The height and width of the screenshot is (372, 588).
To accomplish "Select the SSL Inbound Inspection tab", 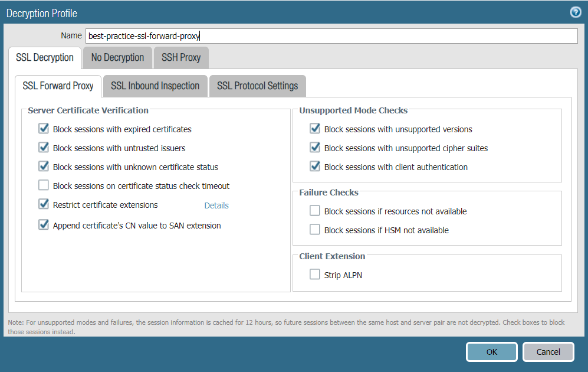I will pyautogui.click(x=155, y=86).
